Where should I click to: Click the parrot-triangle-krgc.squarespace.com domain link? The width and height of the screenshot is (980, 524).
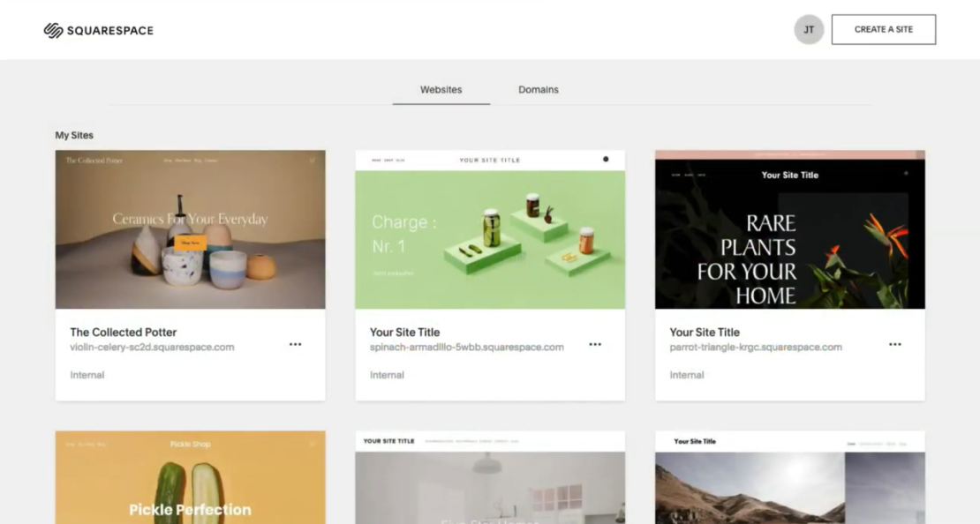[x=754, y=348]
